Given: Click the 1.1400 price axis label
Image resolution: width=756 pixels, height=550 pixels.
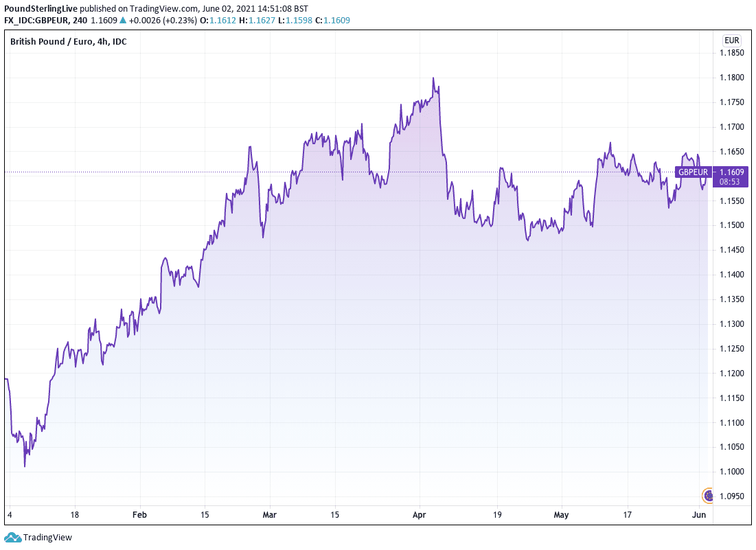Looking at the screenshot, I should [731, 274].
